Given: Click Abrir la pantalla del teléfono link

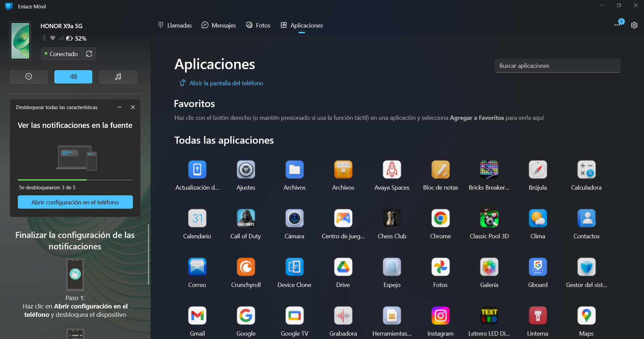Looking at the screenshot, I should (x=226, y=83).
